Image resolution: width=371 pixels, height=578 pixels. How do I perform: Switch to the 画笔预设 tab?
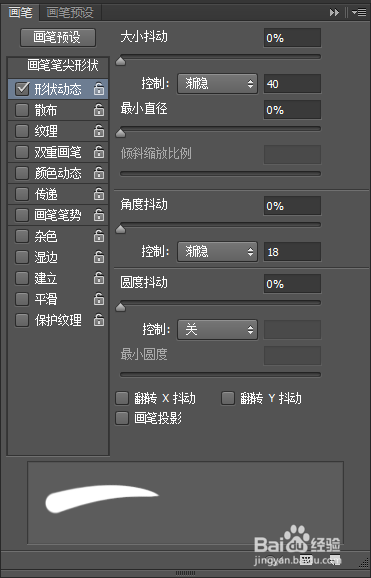tap(70, 13)
